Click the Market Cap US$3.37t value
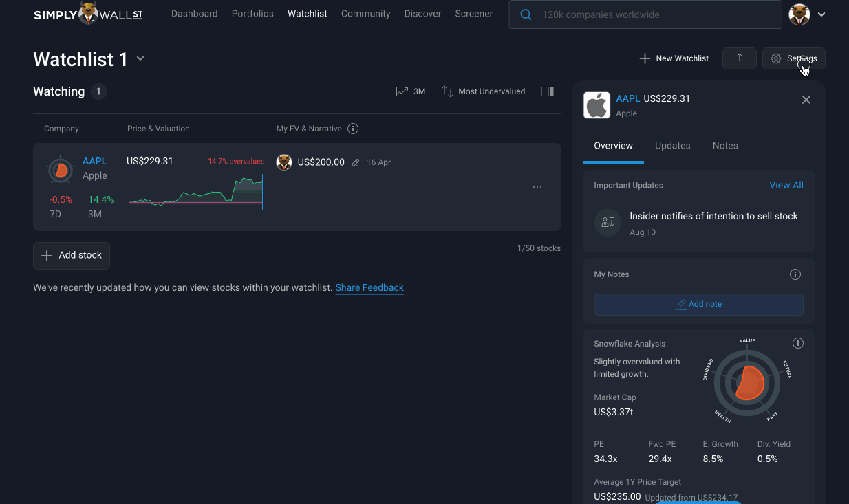Viewport: 849px width, 504px height. (614, 413)
